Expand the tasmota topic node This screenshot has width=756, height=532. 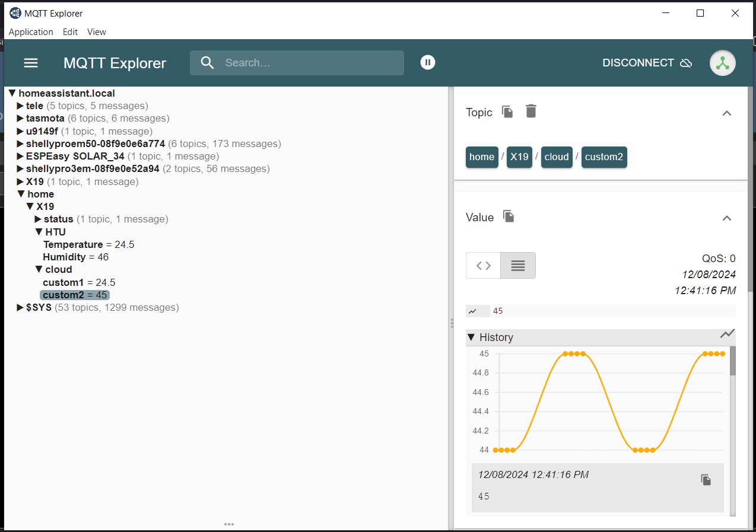21,119
